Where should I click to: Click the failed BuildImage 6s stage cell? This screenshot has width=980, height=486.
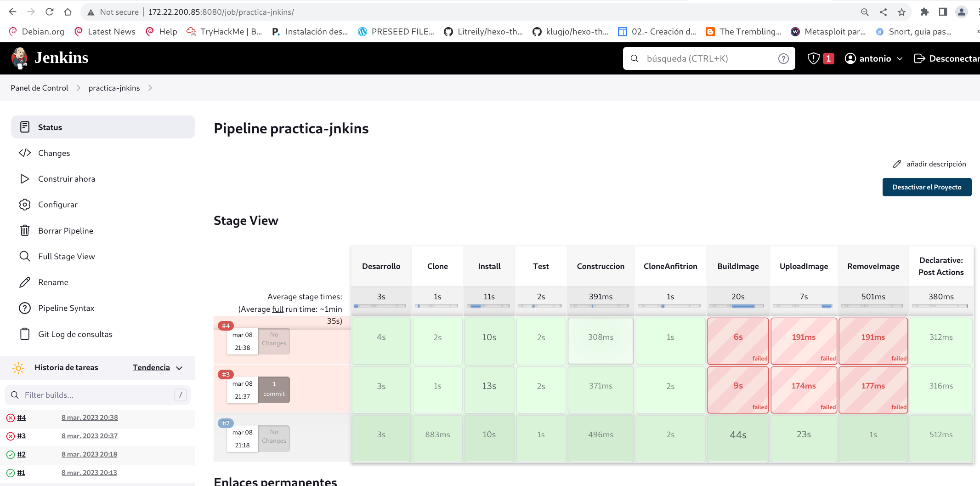(738, 340)
